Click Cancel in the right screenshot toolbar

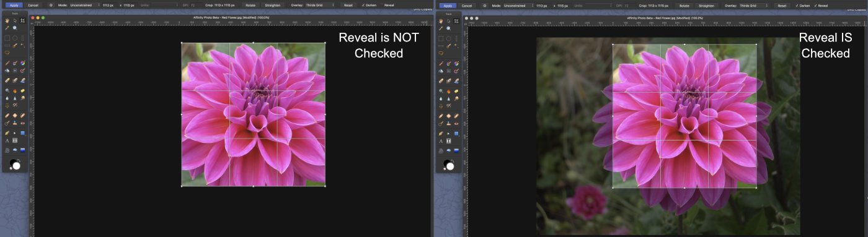467,5
